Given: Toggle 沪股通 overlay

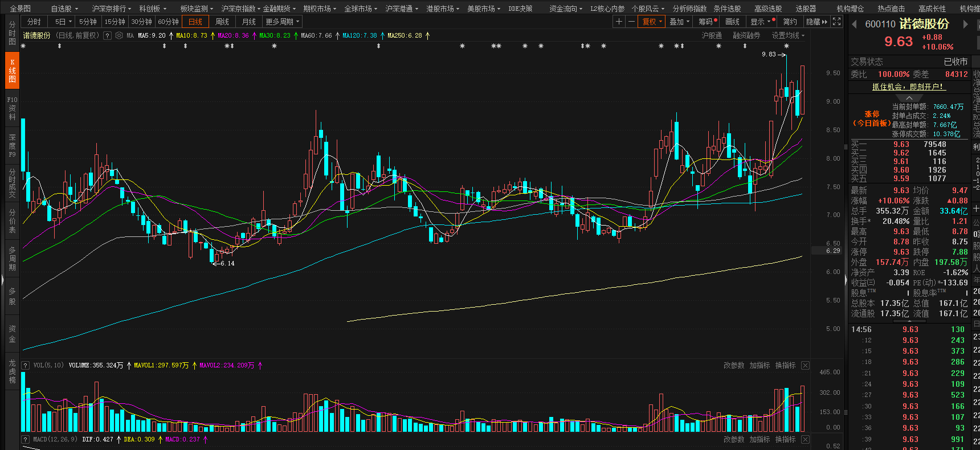Looking at the screenshot, I should 712,35.
